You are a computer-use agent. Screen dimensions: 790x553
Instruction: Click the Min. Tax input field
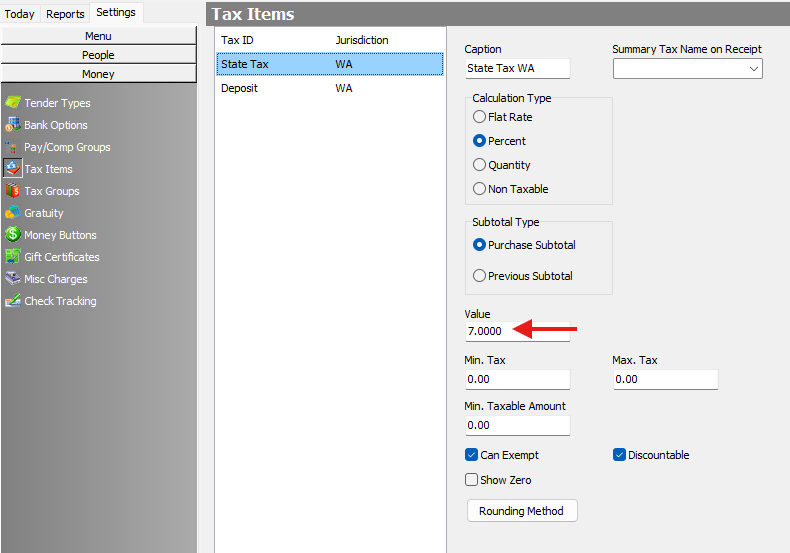coord(517,379)
